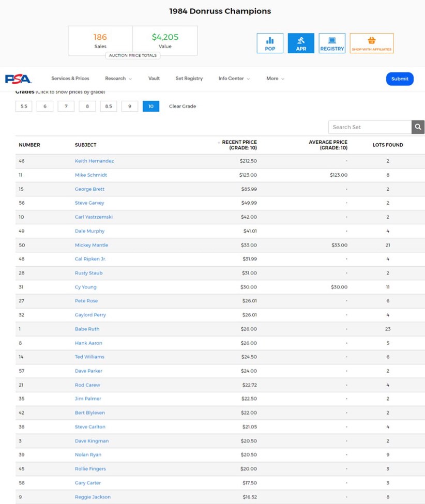Open Dale Murphy card link
The image size is (425, 504).
(89, 231)
